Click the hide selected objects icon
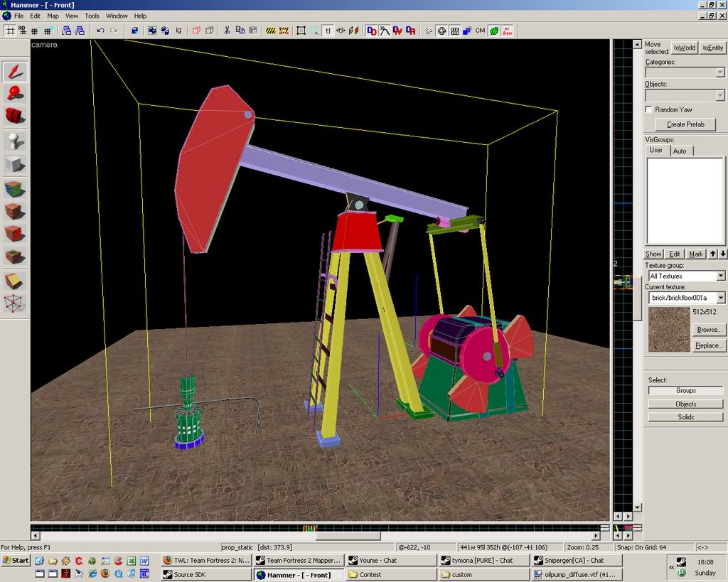The width and height of the screenshot is (728, 582). tap(196, 31)
